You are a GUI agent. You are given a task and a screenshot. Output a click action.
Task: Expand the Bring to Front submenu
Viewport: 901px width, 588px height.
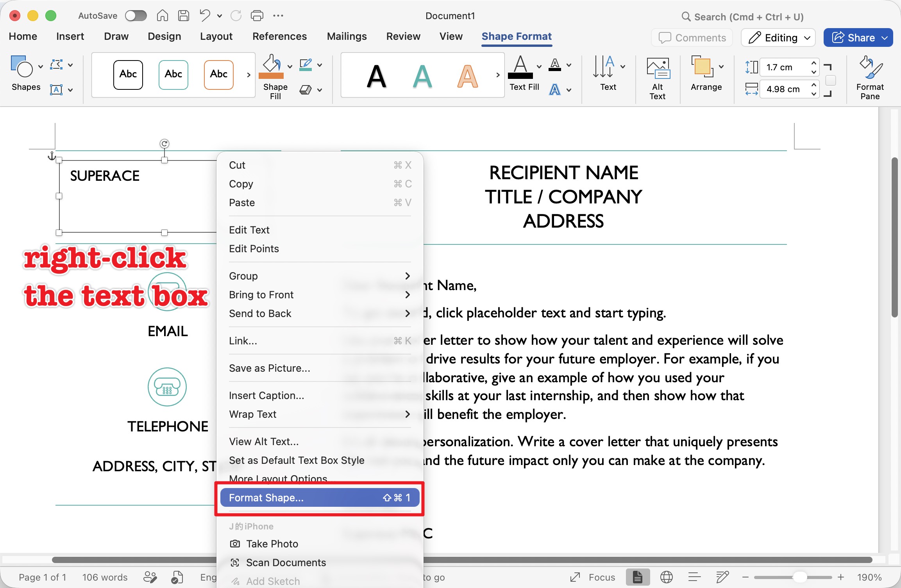pyautogui.click(x=320, y=295)
